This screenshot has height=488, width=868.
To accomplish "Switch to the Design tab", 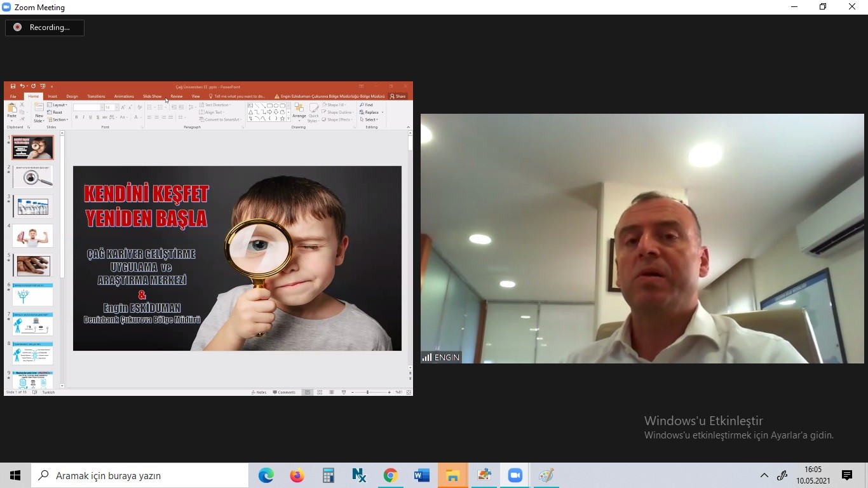I will pos(72,96).
